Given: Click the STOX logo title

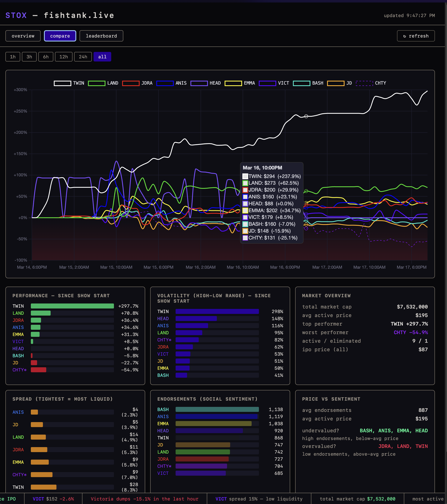Looking at the screenshot, I should 16,15.
